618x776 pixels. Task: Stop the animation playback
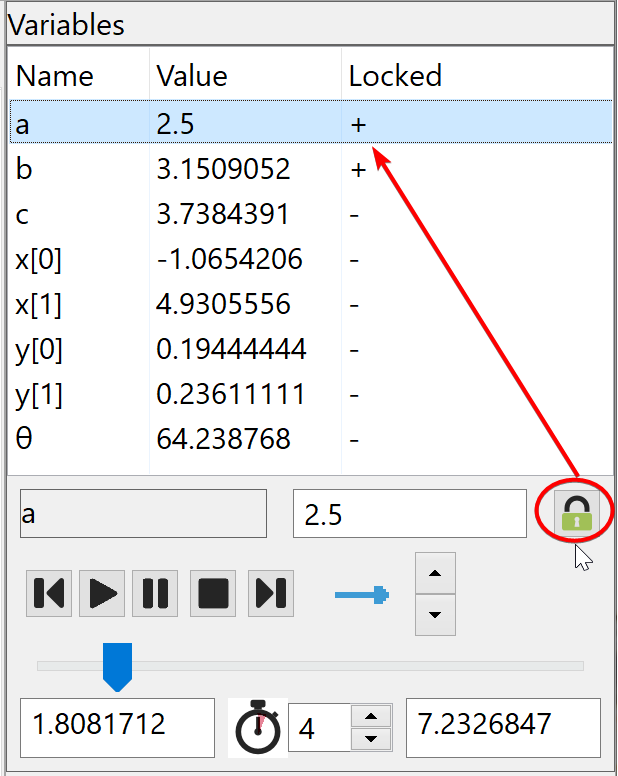(x=213, y=593)
